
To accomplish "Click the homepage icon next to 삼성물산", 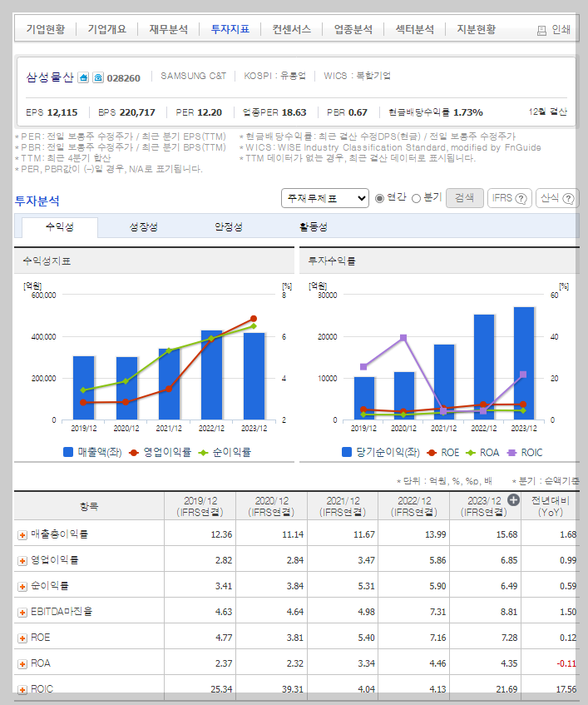I will pyautogui.click(x=83, y=77).
